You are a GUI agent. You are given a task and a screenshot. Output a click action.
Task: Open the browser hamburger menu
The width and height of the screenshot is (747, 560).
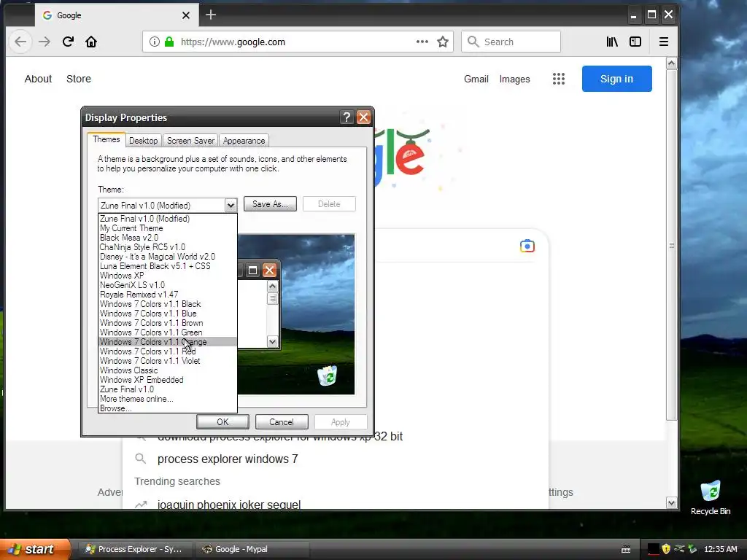(664, 42)
